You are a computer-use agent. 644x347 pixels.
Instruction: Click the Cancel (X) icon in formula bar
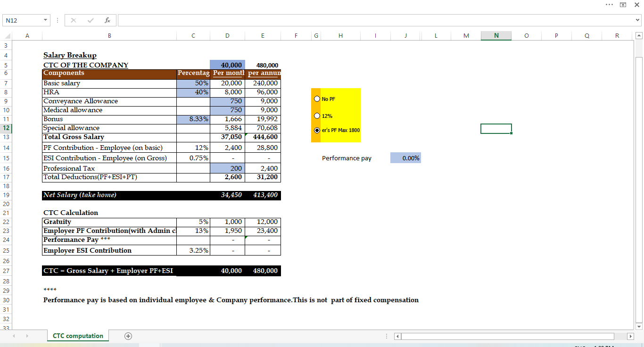click(74, 20)
